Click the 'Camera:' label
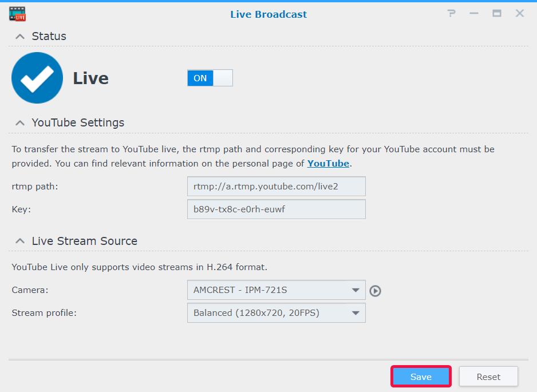Screen dimensions: 537x392 click(x=30, y=290)
